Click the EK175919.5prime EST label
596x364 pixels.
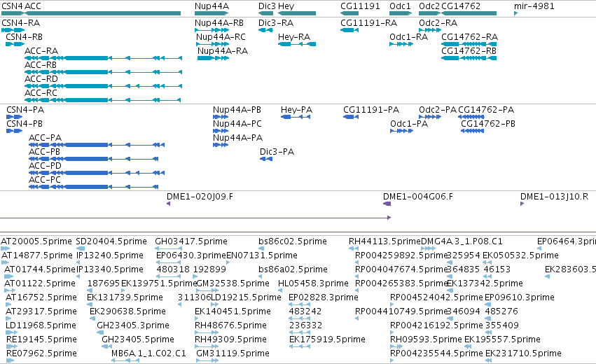coord(327,339)
